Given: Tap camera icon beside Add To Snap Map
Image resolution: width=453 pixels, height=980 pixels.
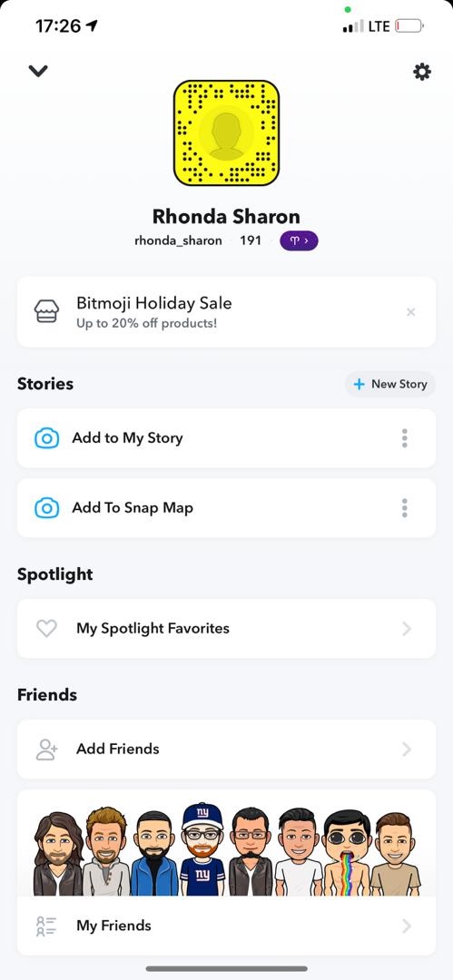Looking at the screenshot, I should point(47,508).
